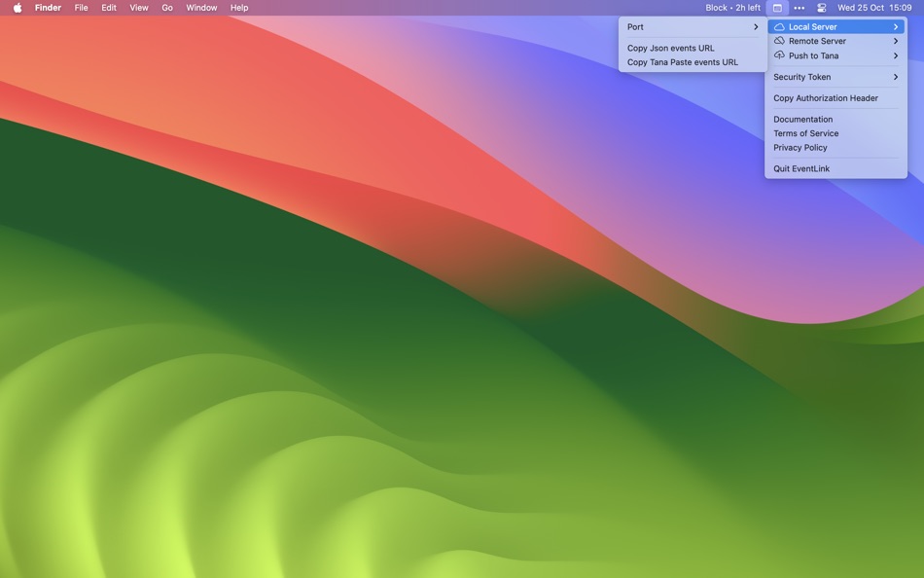This screenshot has height=578, width=924.
Task: Choose Copy Authorization Header
Action: pyautogui.click(x=835, y=98)
